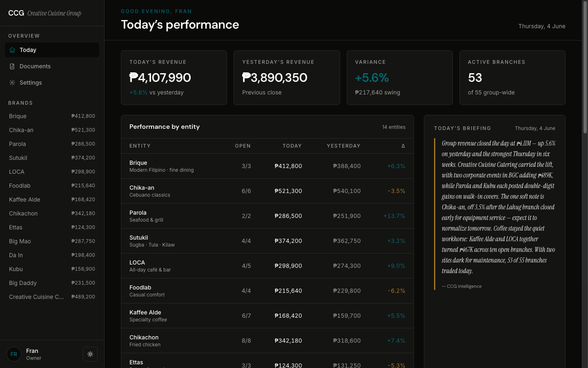Click the Performance by entity title
Image resolution: width=588 pixels, height=368 pixels.
tap(165, 127)
